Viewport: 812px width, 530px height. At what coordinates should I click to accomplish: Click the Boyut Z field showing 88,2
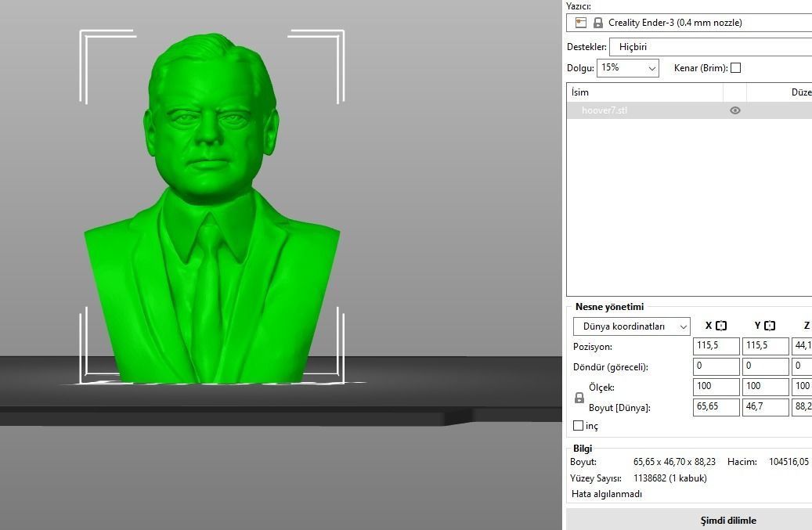pos(802,407)
